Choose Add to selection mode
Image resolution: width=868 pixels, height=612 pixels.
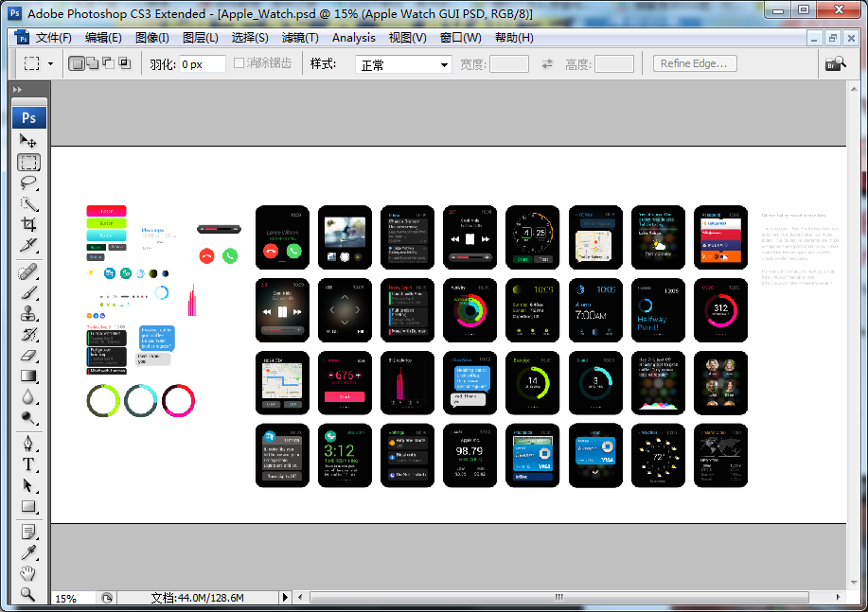tap(93, 63)
